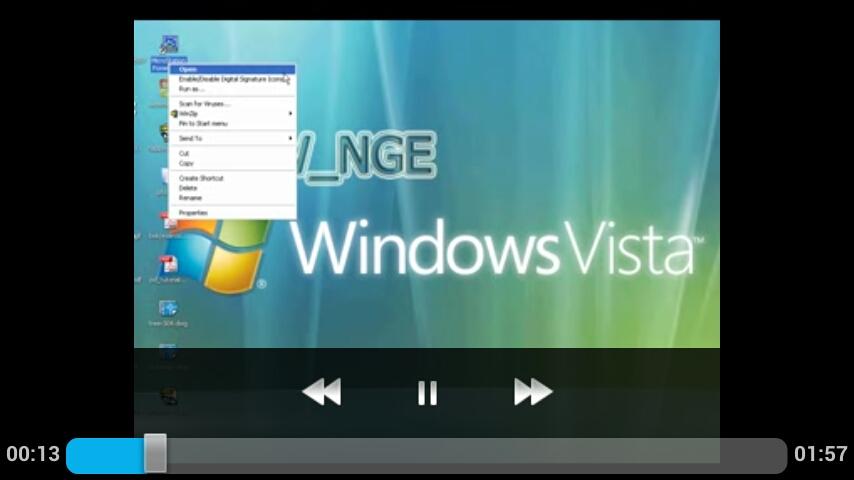854x480 pixels.
Task: Choose Delete in the context menu
Action: pyautogui.click(x=233, y=188)
